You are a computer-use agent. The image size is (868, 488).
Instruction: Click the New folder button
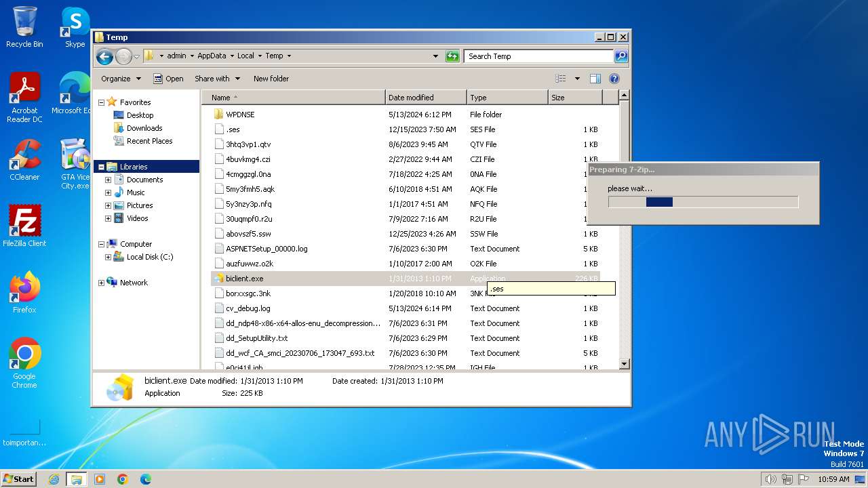point(271,79)
